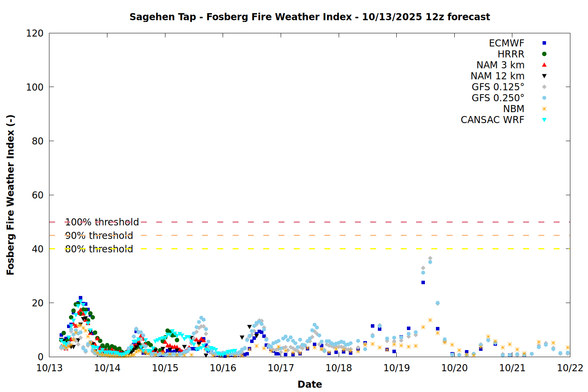Click the chart title text
This screenshot has width=588, height=392.
point(310,17)
